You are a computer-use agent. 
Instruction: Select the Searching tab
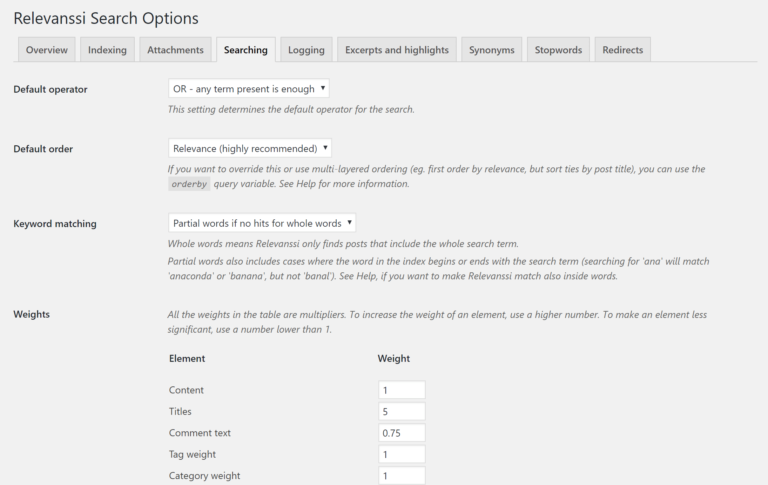(x=245, y=49)
